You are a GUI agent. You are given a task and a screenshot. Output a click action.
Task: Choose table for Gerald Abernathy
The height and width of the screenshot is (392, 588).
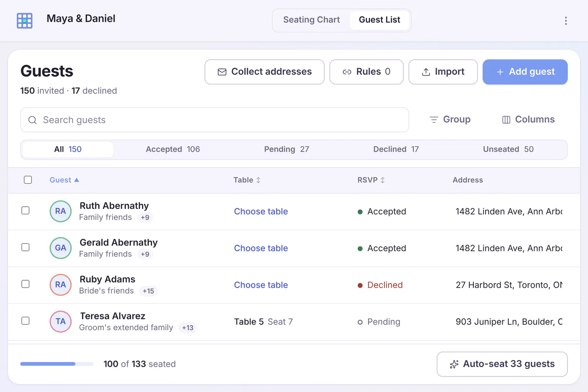click(x=261, y=248)
